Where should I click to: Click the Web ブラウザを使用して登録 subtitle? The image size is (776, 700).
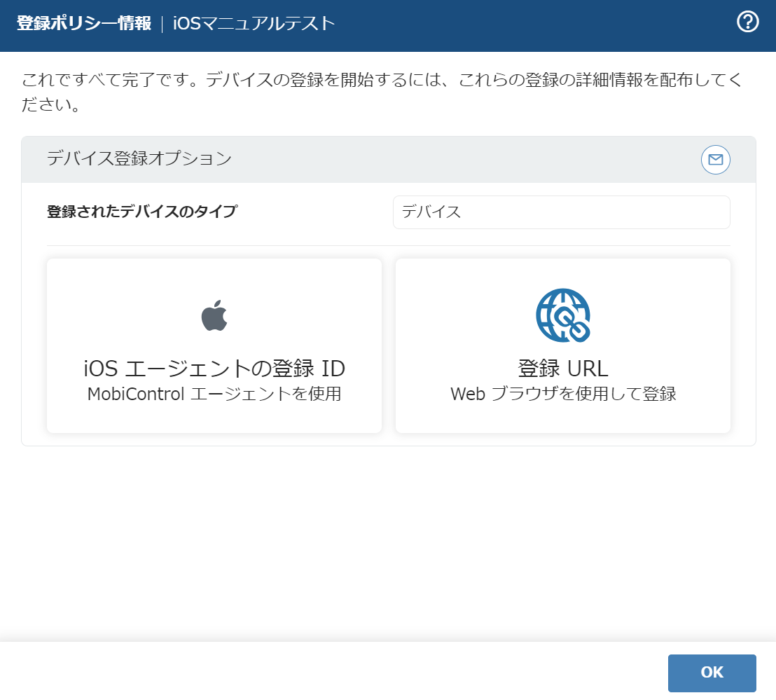click(563, 394)
